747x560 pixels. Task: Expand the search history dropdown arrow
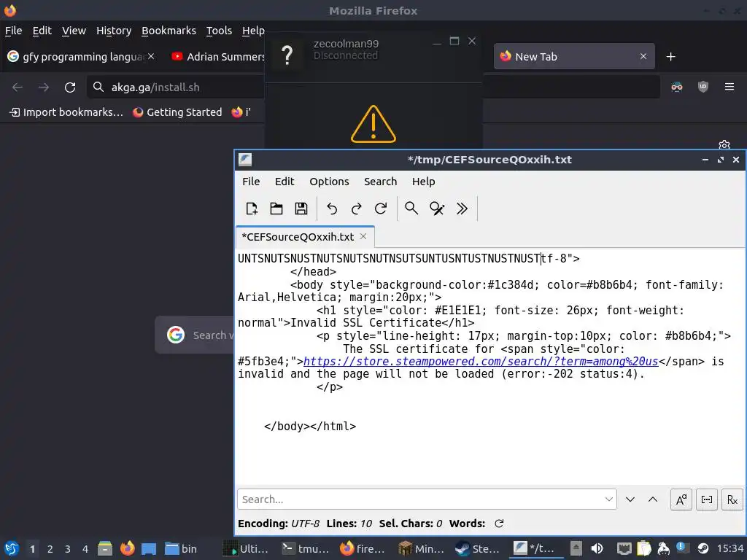point(609,499)
